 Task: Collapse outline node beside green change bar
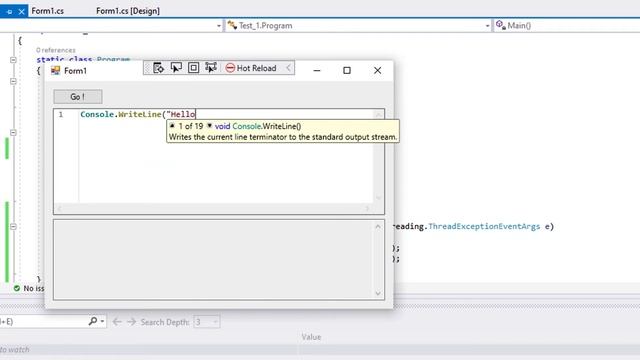13,133
